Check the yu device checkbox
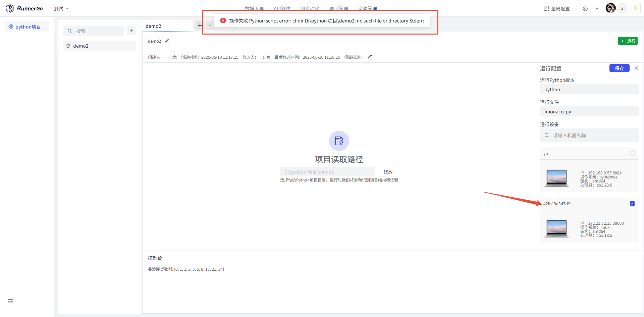The image size is (644, 317). click(632, 153)
